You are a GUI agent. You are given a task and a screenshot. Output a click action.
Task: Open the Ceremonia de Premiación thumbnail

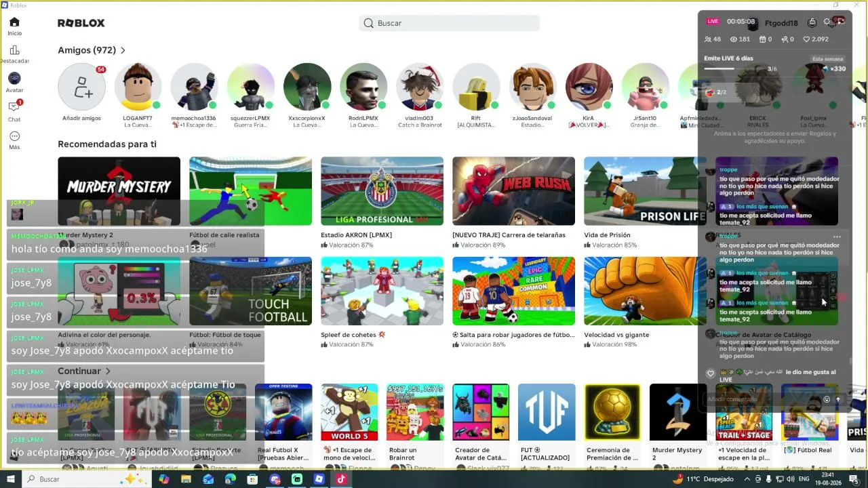coord(612,412)
